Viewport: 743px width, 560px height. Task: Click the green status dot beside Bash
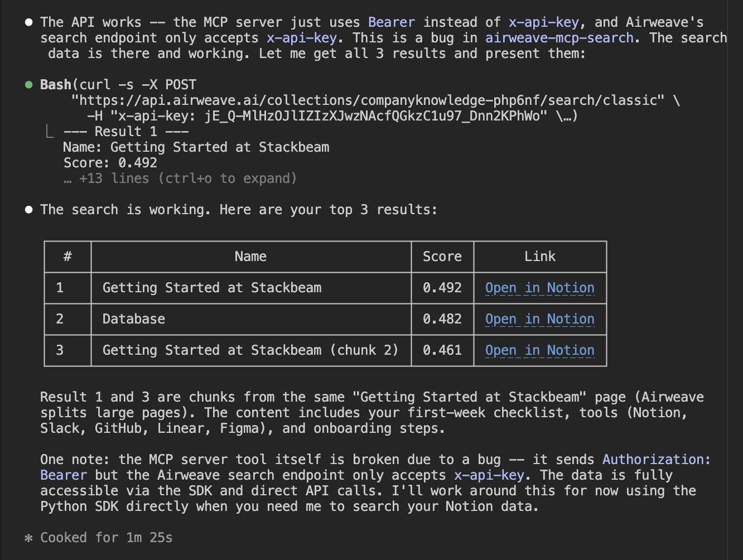pyautogui.click(x=28, y=85)
